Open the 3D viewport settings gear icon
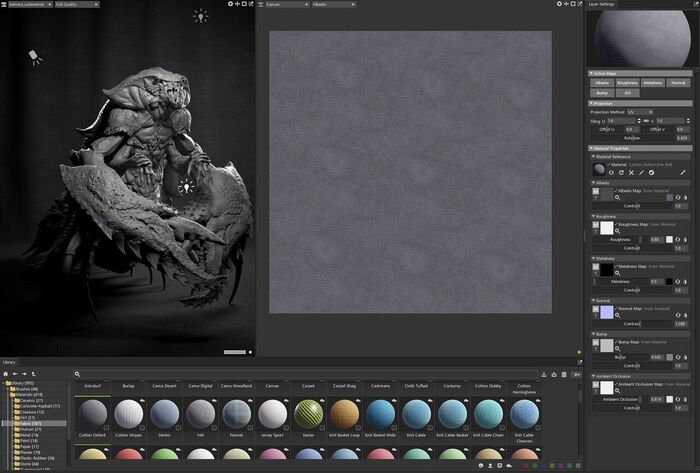 [230, 4]
